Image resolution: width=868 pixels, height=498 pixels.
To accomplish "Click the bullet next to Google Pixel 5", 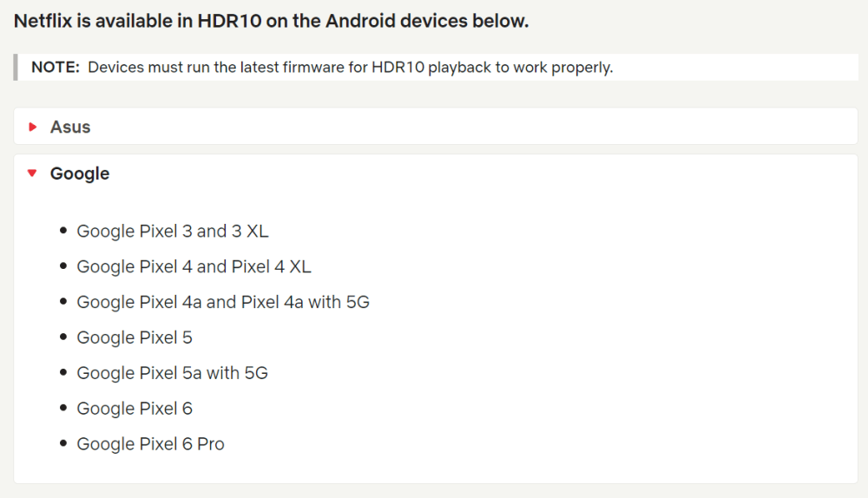I will 63,338.
